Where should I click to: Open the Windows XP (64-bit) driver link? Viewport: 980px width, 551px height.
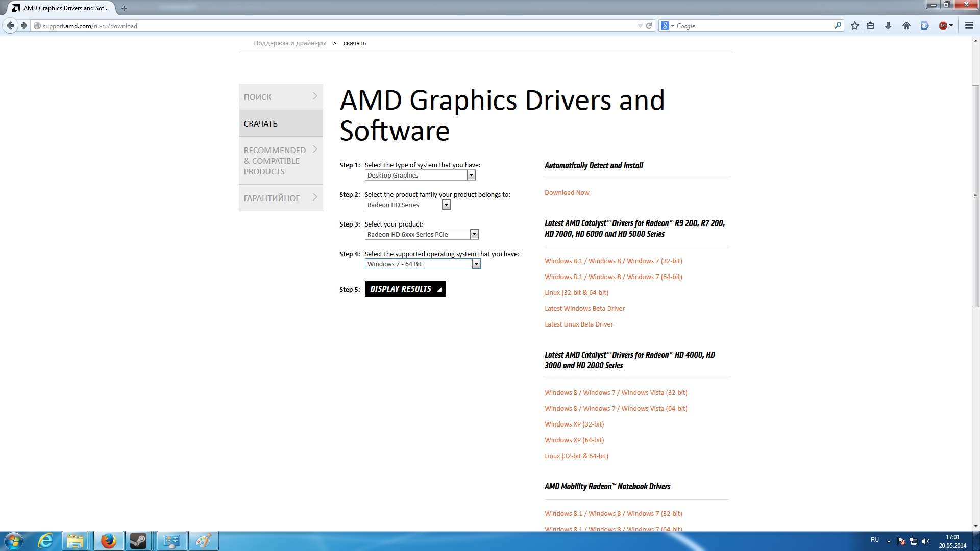point(574,440)
